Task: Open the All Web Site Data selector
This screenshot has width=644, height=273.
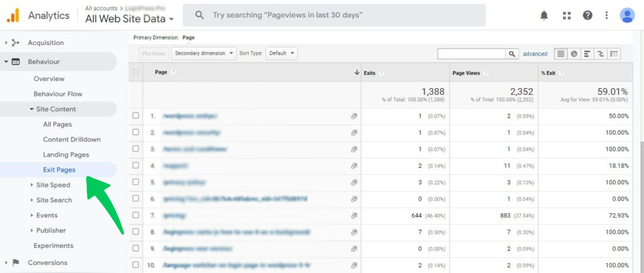Action: coord(130,19)
